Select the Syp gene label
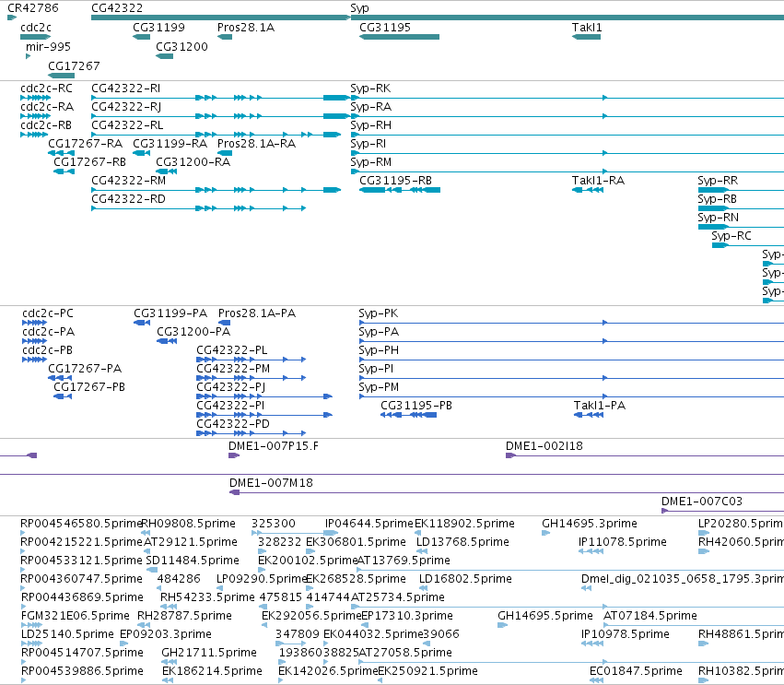 point(359,8)
